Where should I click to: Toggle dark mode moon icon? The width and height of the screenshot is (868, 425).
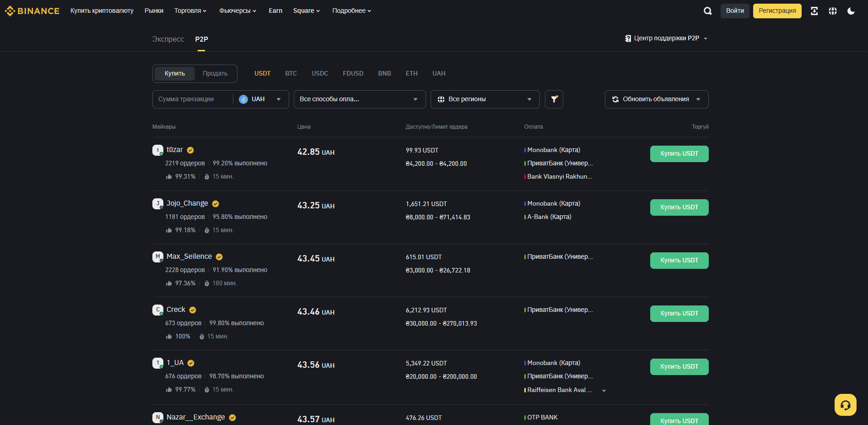[851, 11]
